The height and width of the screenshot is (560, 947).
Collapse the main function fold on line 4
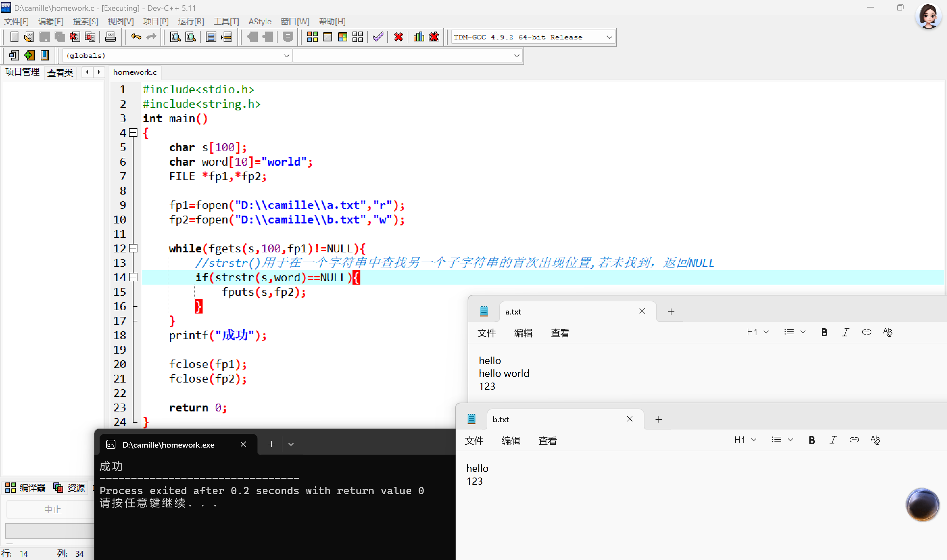tap(133, 132)
